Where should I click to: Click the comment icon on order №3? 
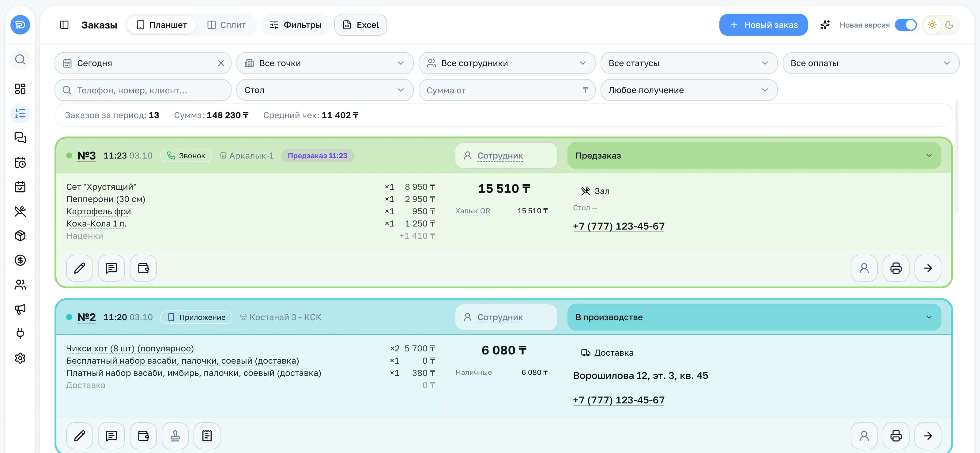(111, 268)
